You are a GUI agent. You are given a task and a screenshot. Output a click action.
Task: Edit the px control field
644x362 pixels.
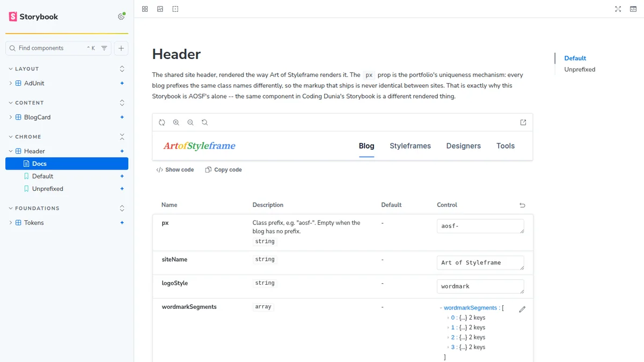coord(480,226)
